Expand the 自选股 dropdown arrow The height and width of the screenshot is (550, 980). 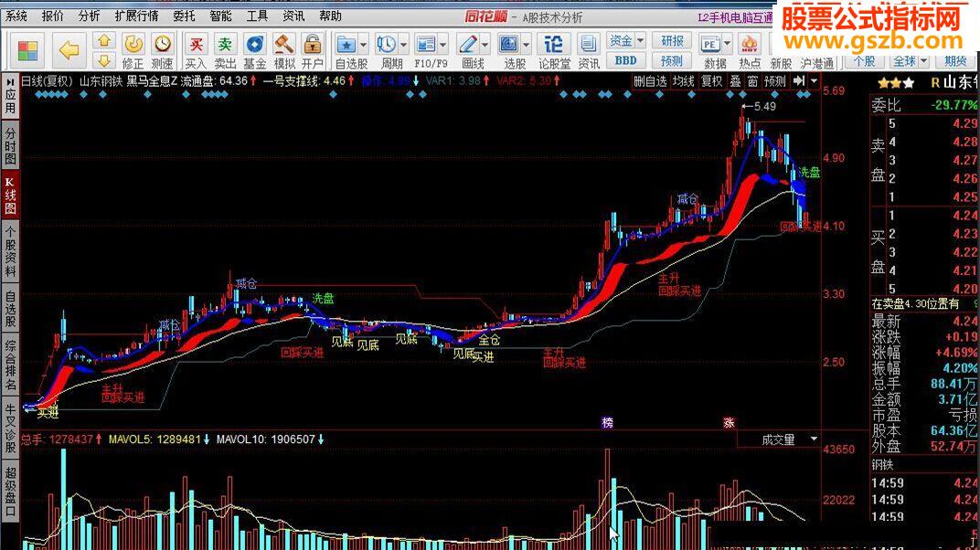[363, 45]
